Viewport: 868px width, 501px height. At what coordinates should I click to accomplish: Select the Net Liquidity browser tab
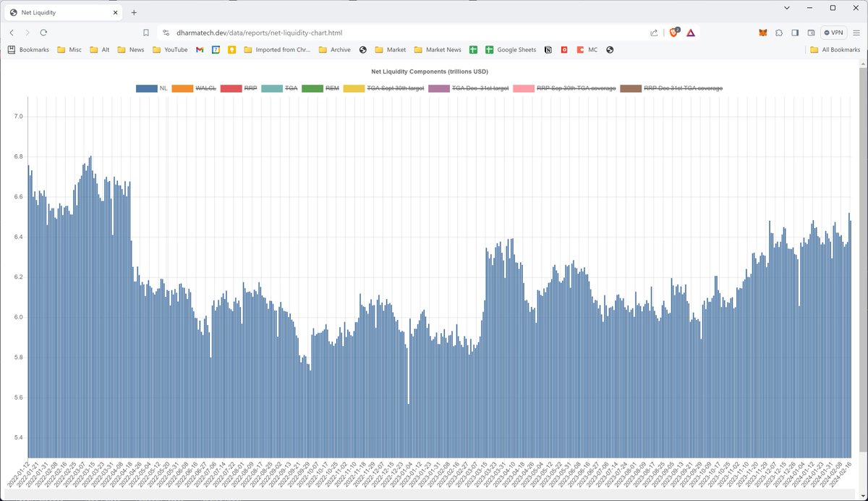tap(64, 12)
